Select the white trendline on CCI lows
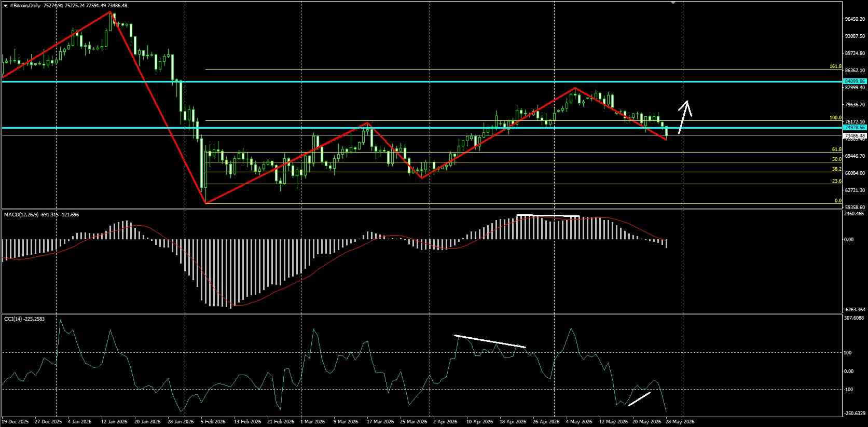868x427 pixels. 639,399
